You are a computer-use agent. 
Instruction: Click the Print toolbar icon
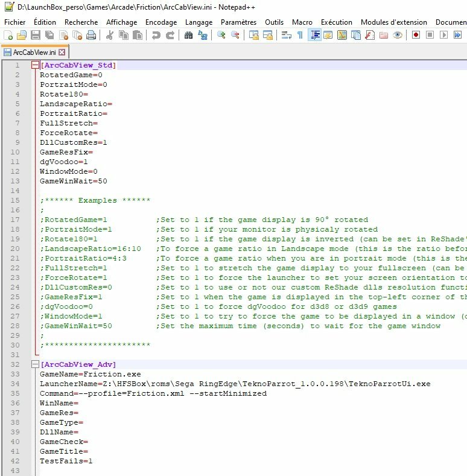coord(91,36)
